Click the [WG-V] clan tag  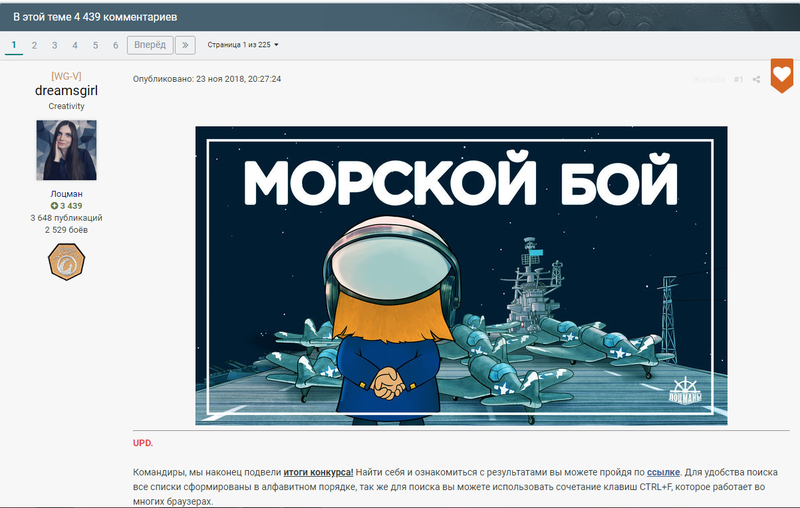click(x=66, y=76)
